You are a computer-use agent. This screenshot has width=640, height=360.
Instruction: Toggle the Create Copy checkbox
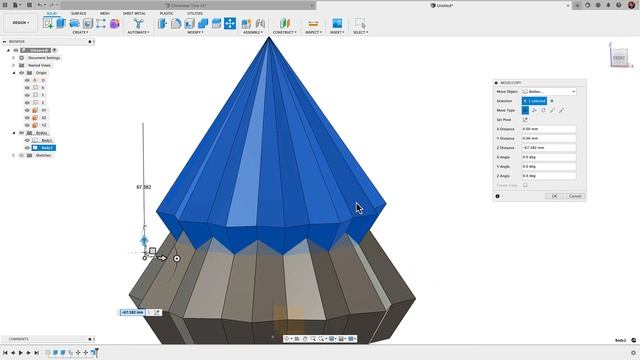(525, 185)
